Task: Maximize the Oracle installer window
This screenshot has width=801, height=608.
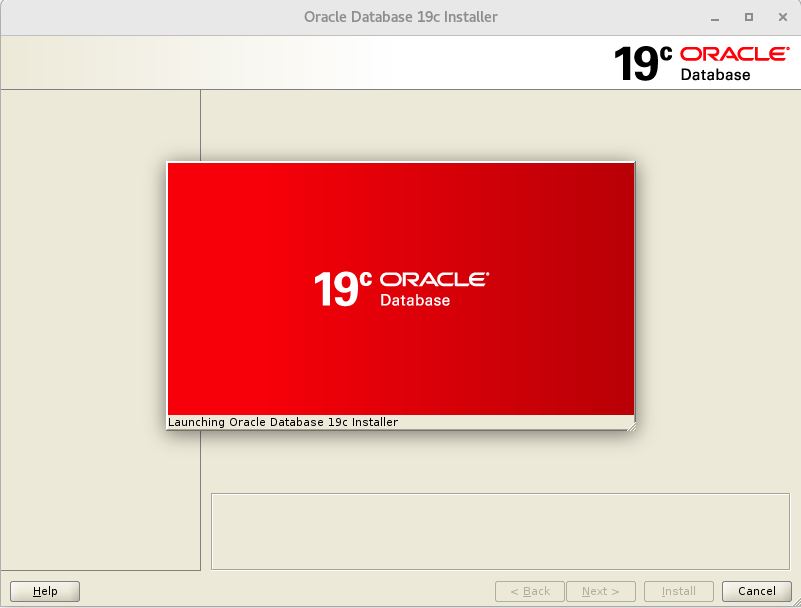Action: (749, 17)
